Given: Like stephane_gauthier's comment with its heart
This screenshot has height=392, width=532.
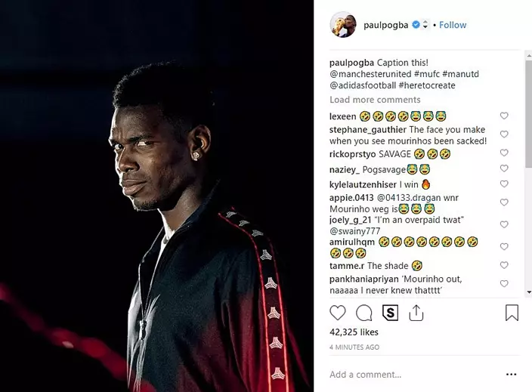Looking at the screenshot, I should (504, 134).
